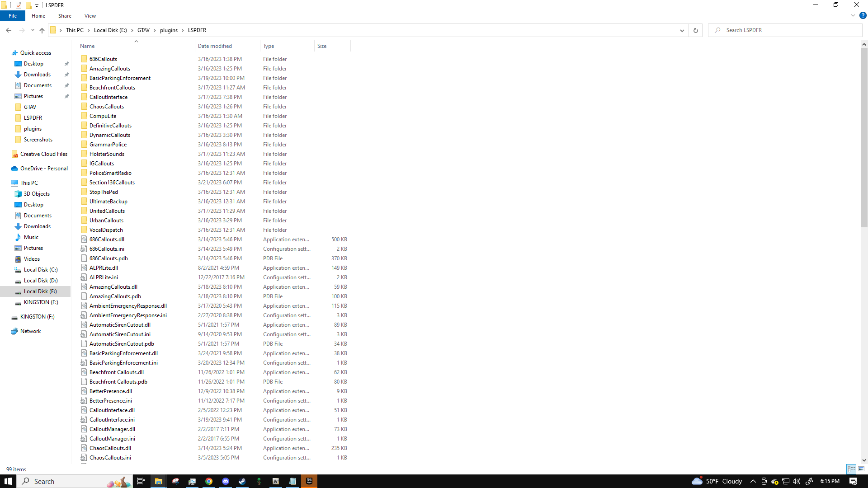This screenshot has height=488, width=868.
Task: Open Steam from the taskbar
Action: click(x=242, y=481)
